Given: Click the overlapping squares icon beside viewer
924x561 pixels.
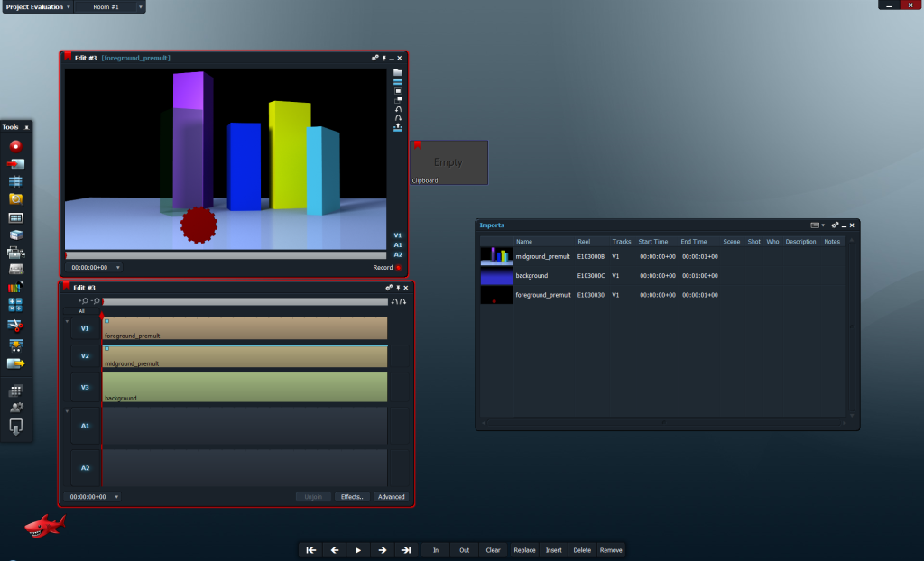Looking at the screenshot, I should (x=398, y=100).
